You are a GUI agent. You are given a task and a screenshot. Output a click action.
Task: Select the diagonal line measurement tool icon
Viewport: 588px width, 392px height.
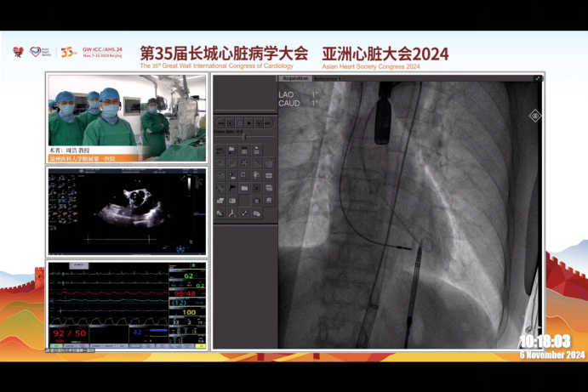(x=244, y=213)
